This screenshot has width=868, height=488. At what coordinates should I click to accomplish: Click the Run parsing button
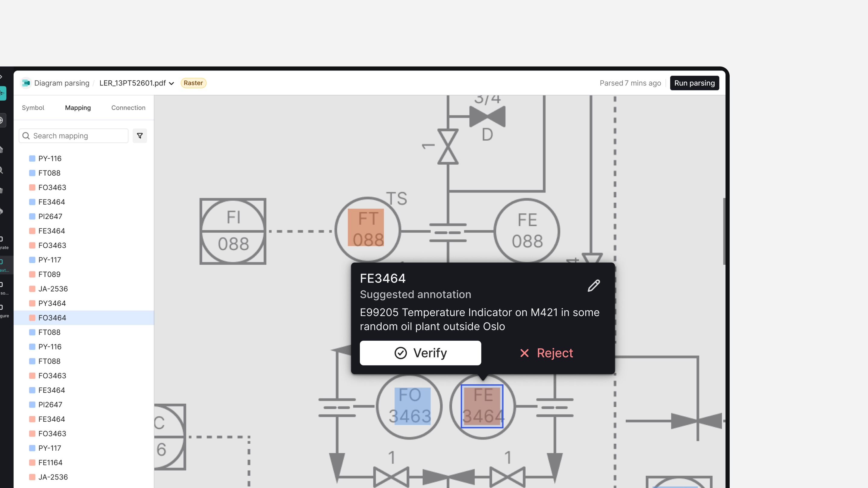coord(694,83)
